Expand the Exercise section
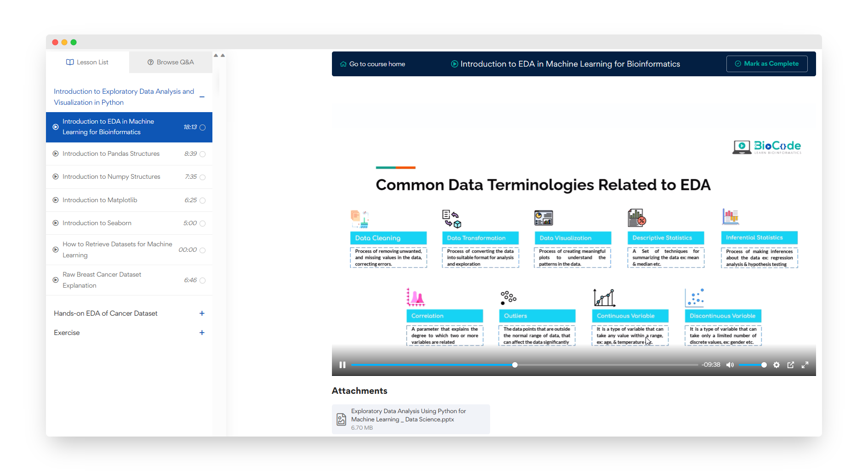 click(202, 332)
